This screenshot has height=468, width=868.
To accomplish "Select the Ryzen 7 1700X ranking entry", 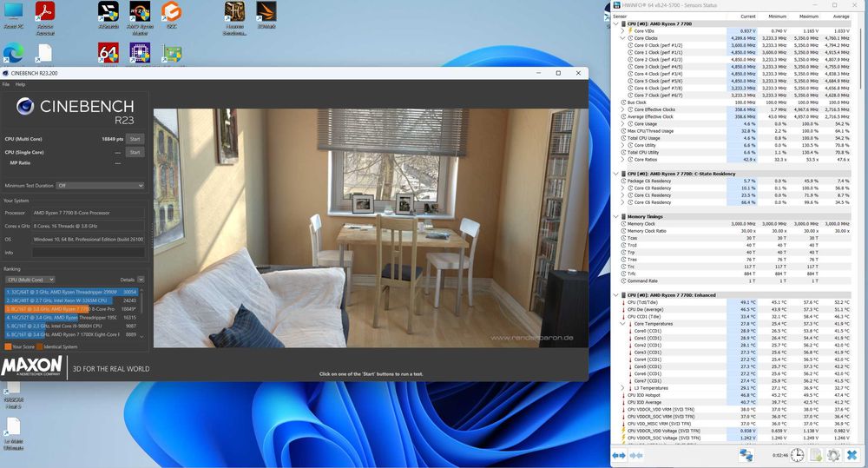I will pos(71,335).
